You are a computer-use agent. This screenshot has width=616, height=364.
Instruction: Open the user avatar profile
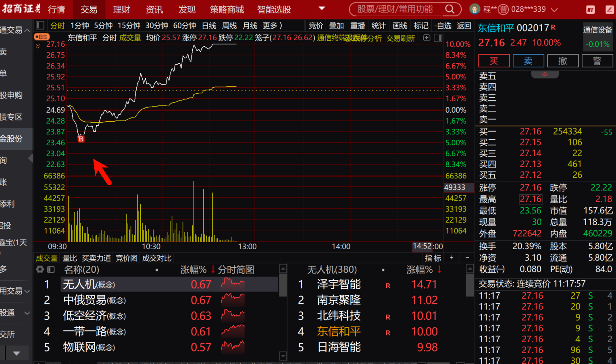tap(475, 9)
